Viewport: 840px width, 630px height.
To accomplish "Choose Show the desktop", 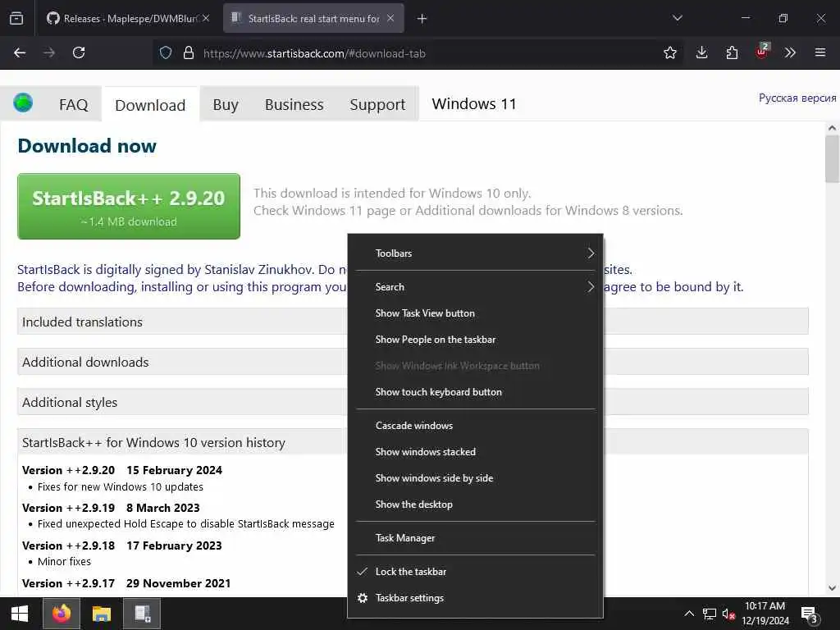I will click(475, 504).
